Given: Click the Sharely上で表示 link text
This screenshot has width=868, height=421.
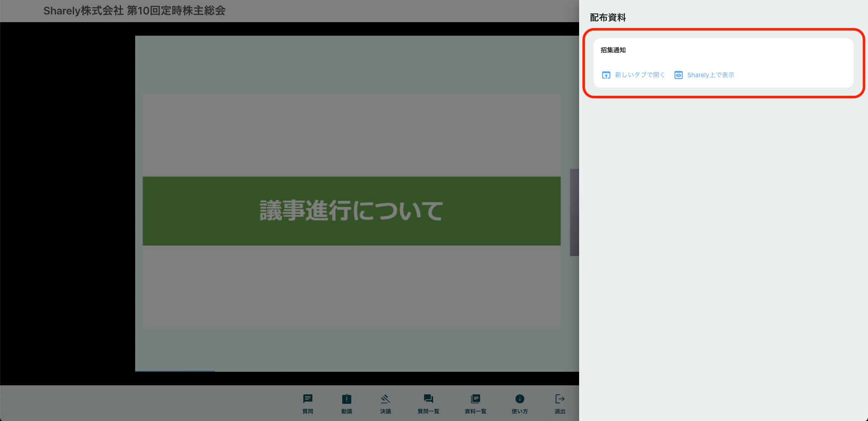Looking at the screenshot, I should pyautogui.click(x=711, y=75).
